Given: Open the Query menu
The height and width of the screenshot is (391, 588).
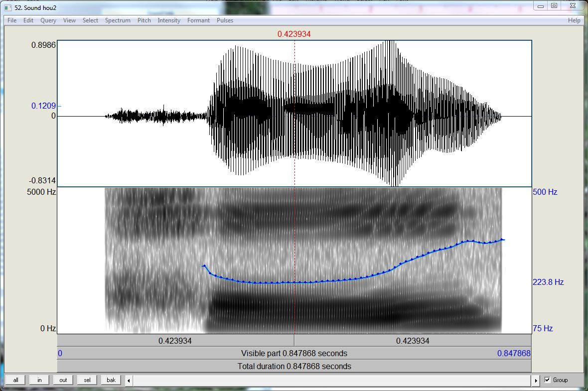Looking at the screenshot, I should tap(48, 20).
